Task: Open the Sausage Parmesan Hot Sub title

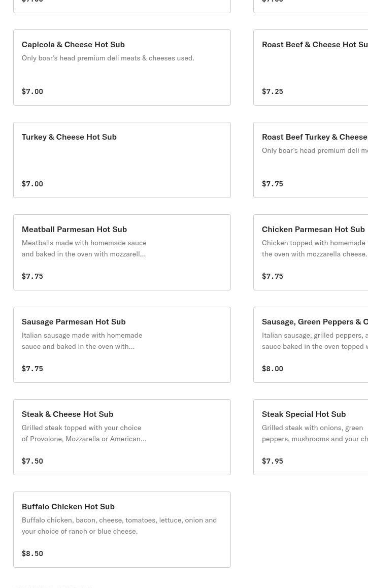Action: [74, 321]
